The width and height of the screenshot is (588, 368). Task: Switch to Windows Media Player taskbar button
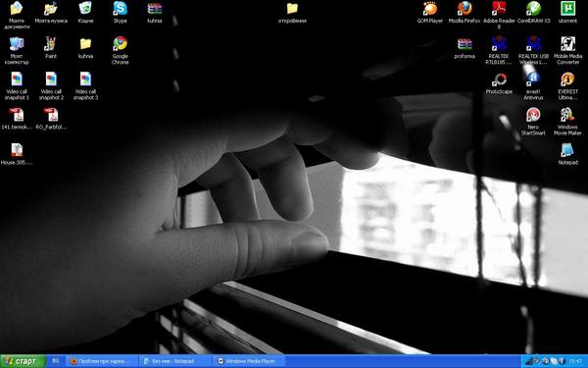248,361
